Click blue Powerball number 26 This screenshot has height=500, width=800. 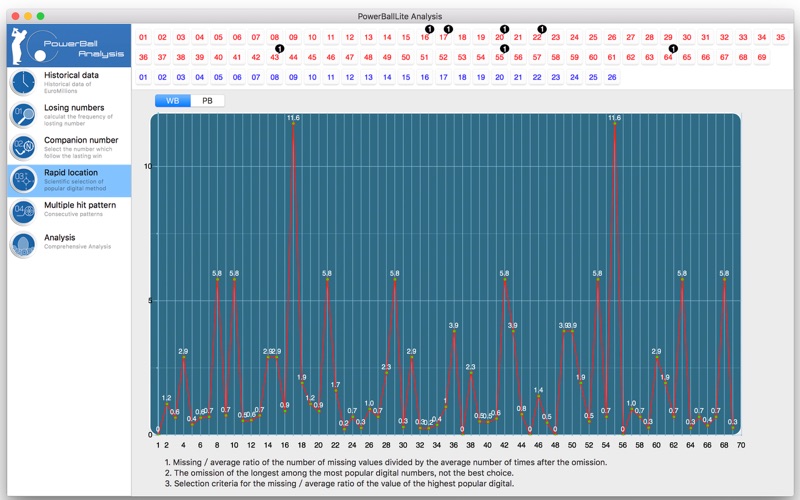[612, 77]
